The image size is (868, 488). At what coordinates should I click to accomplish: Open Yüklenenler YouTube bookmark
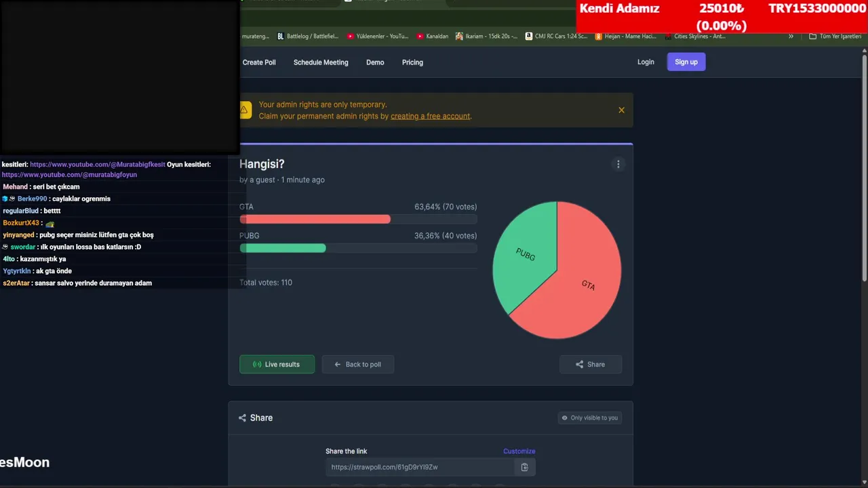[x=378, y=37]
